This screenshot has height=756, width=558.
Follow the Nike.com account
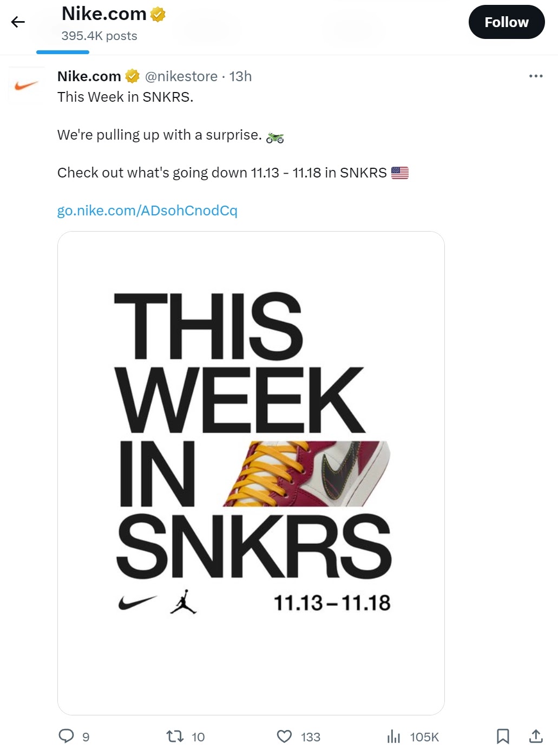(507, 22)
